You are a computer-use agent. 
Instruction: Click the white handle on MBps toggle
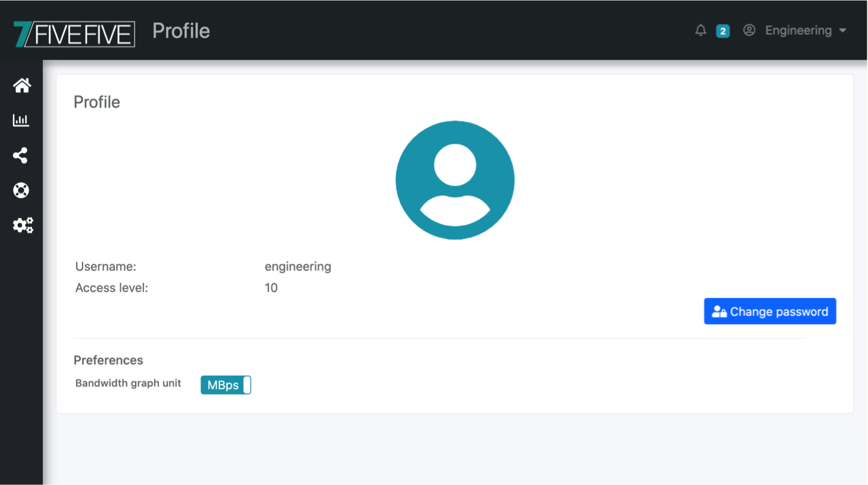click(x=247, y=385)
